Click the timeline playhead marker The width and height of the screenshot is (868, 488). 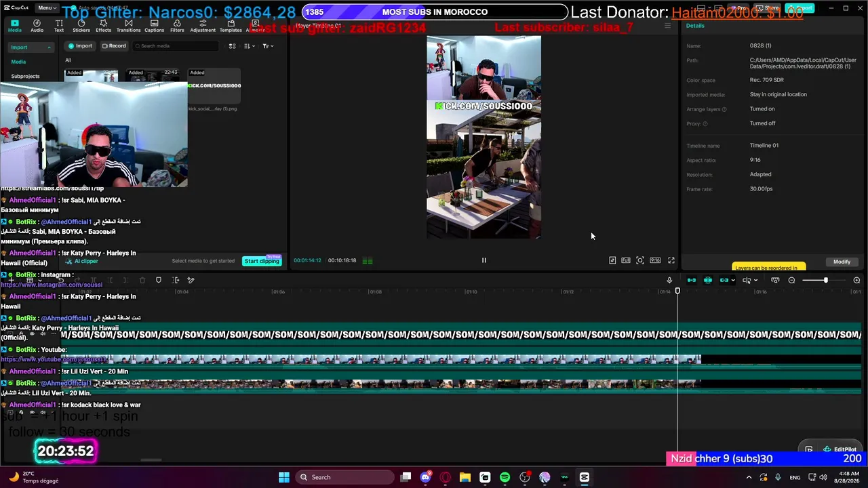[x=677, y=291]
